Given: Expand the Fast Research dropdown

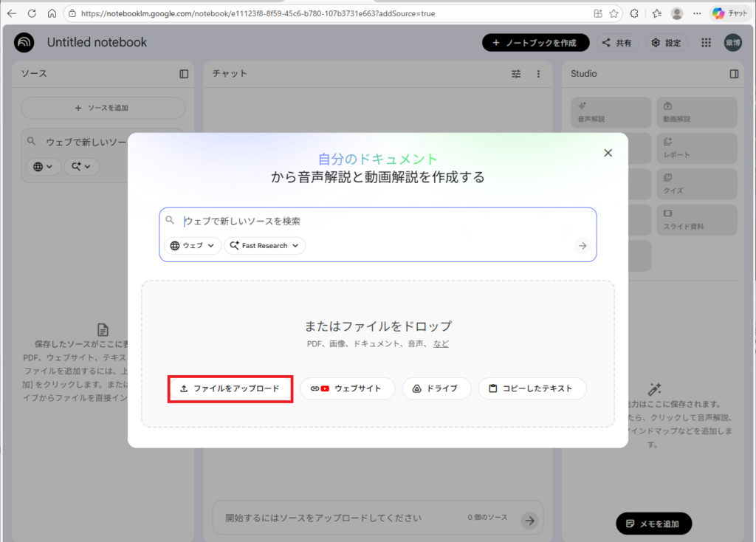Looking at the screenshot, I should click(x=265, y=246).
